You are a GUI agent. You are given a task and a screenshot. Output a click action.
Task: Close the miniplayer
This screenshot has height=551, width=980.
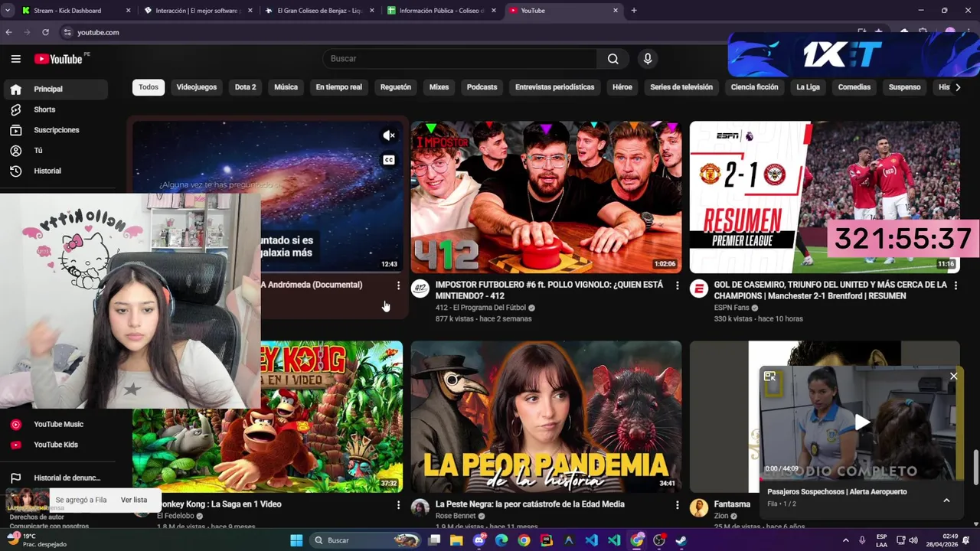[x=953, y=376]
